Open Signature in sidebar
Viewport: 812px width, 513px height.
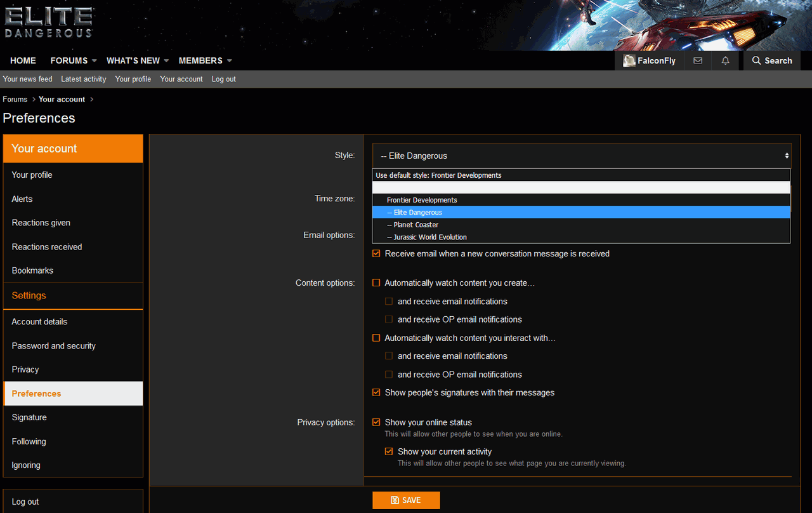[73, 417]
